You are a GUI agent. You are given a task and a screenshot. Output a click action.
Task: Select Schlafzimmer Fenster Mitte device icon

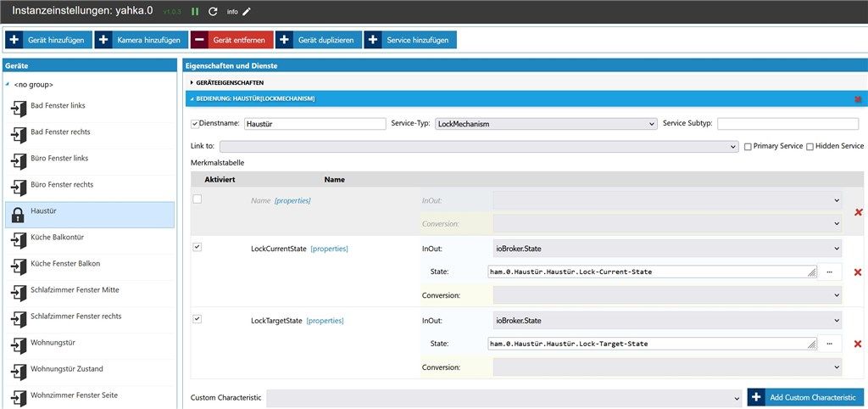19,293
